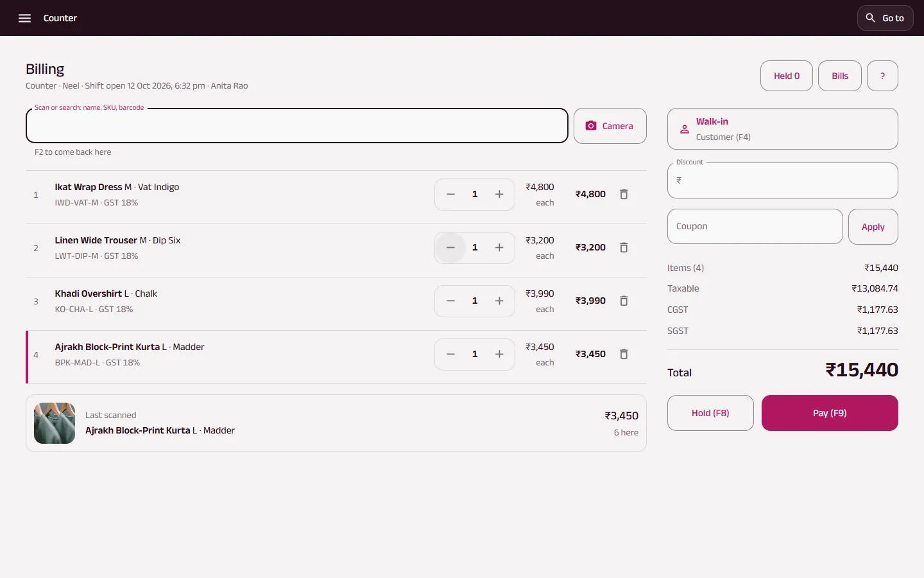Remove Linen Wide Trouser line item
The height and width of the screenshot is (578, 924).
click(624, 248)
